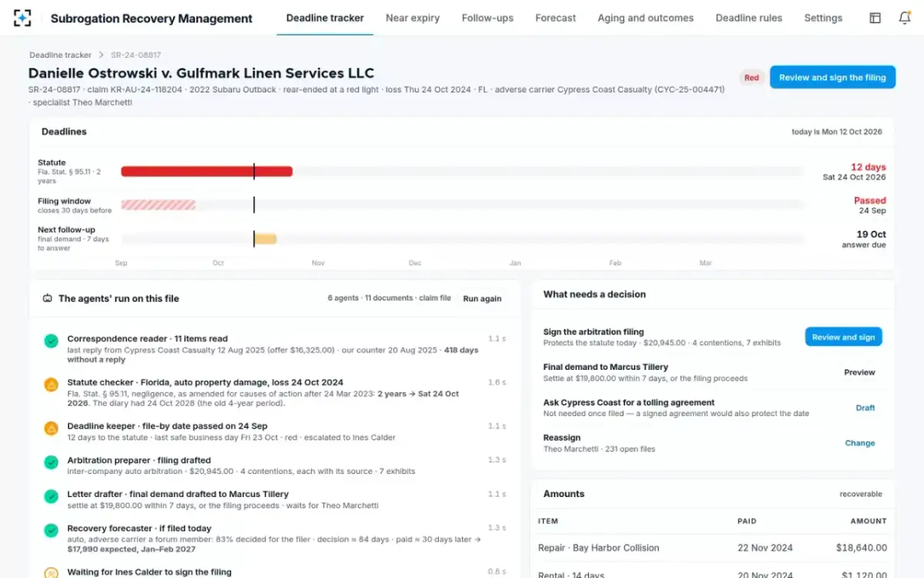Click Review and sign for arbitration filing
This screenshot has width=924, height=578.
click(844, 337)
